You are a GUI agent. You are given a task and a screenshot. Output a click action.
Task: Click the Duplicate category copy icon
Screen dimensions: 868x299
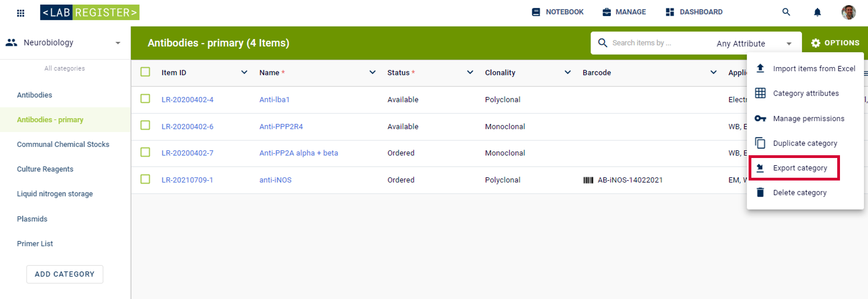[x=761, y=143]
